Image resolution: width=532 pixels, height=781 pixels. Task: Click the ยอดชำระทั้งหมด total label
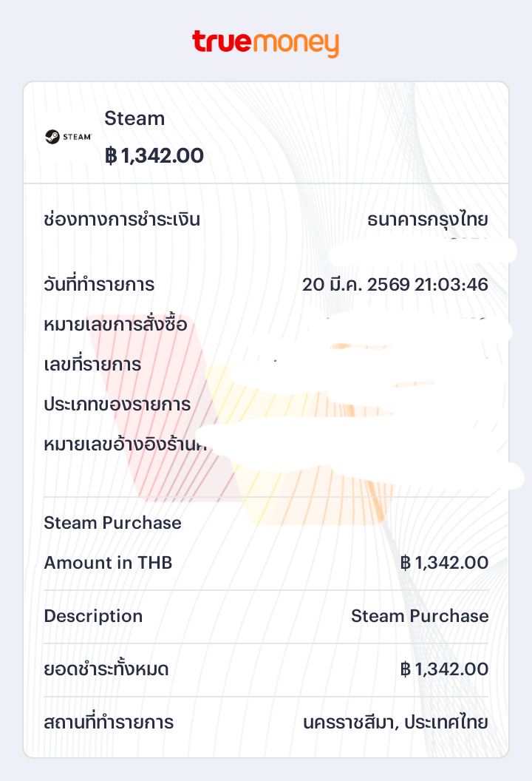(106, 669)
